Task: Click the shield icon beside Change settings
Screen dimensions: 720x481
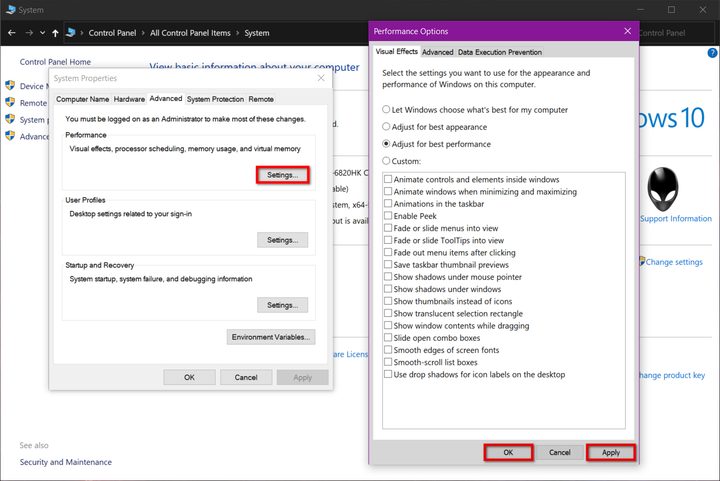Action: (x=642, y=261)
